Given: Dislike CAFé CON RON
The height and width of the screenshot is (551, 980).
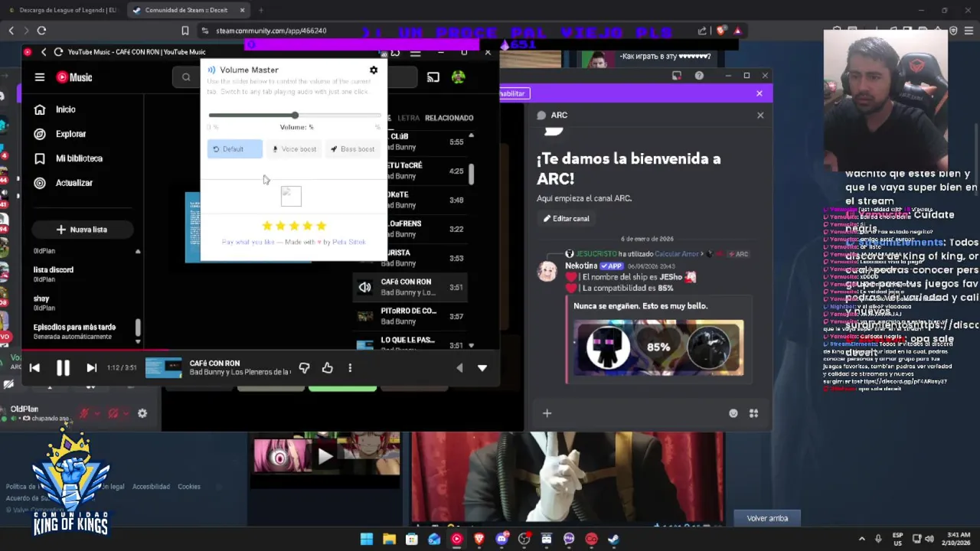Looking at the screenshot, I should 304,368.
